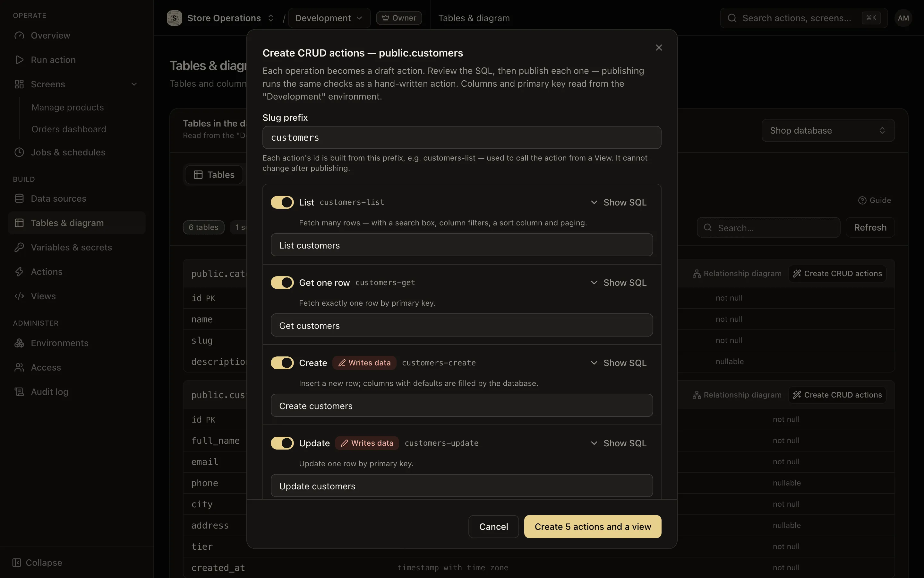Click Create CRUD actions for public.customers table
The image size is (924, 578).
(837, 395)
